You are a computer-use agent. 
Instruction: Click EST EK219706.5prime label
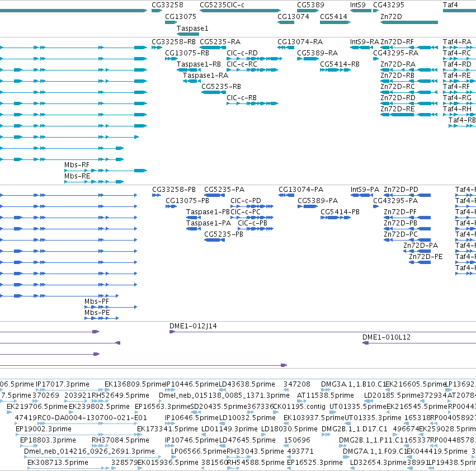click(37, 407)
